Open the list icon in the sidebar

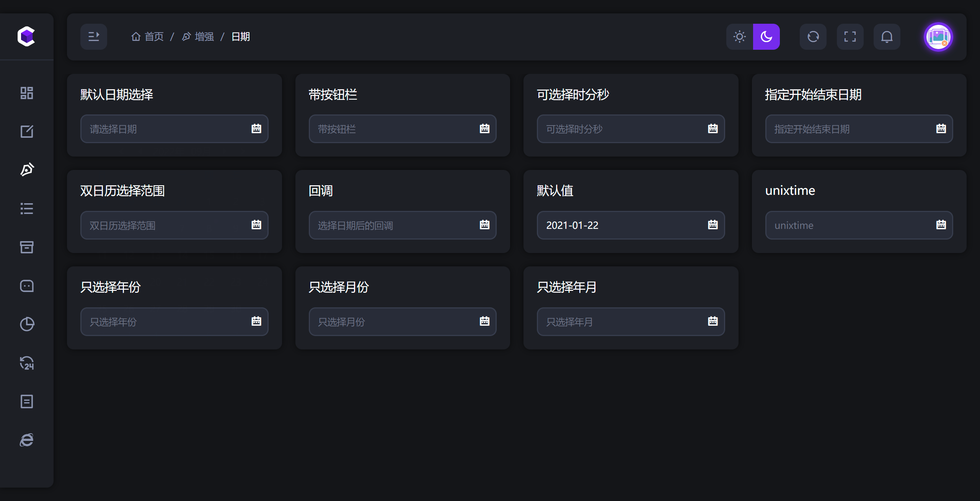(x=26, y=208)
